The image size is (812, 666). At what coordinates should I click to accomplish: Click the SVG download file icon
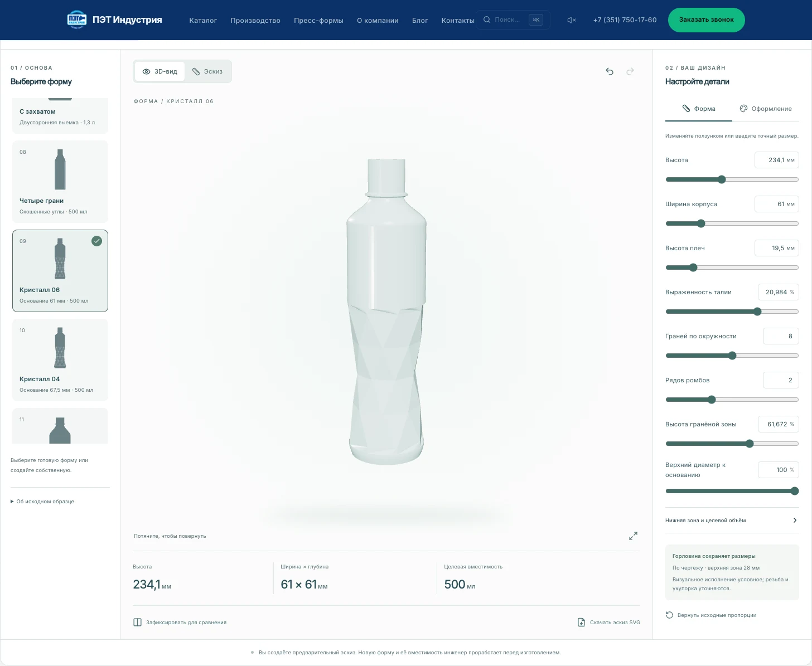(x=581, y=622)
